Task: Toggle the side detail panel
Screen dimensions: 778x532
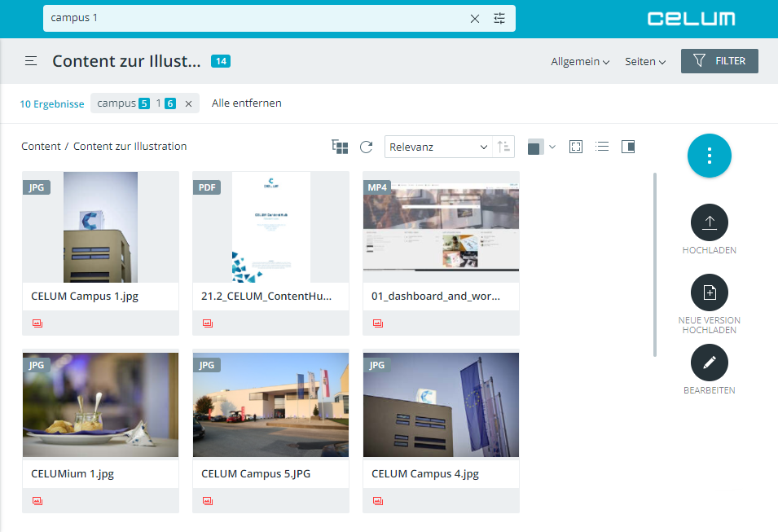Action: coord(628,147)
